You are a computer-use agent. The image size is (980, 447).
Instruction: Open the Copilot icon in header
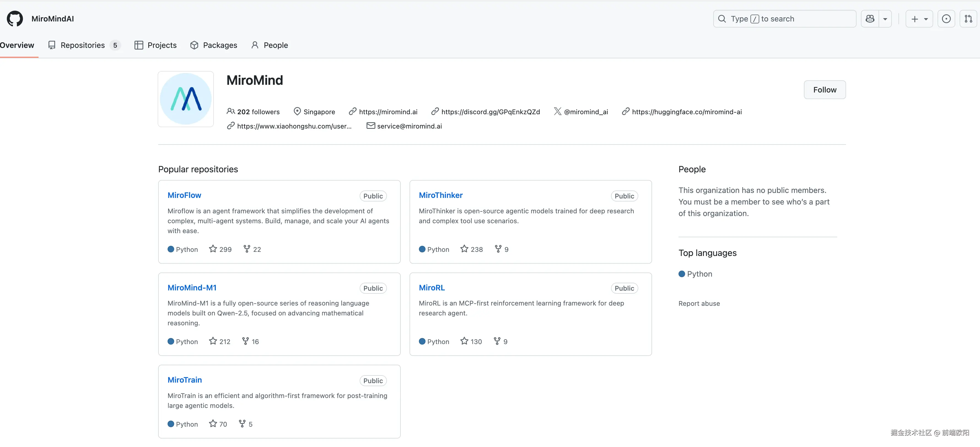pyautogui.click(x=870, y=19)
